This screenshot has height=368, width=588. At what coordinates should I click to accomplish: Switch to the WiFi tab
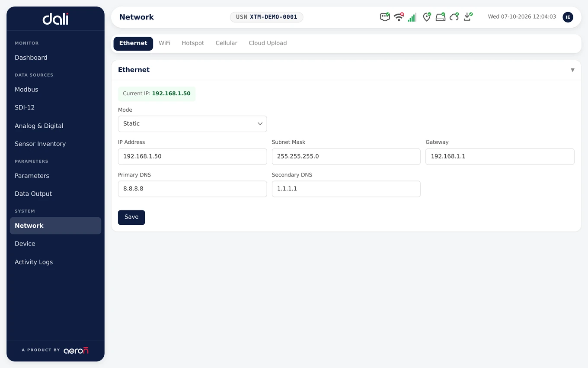point(164,43)
